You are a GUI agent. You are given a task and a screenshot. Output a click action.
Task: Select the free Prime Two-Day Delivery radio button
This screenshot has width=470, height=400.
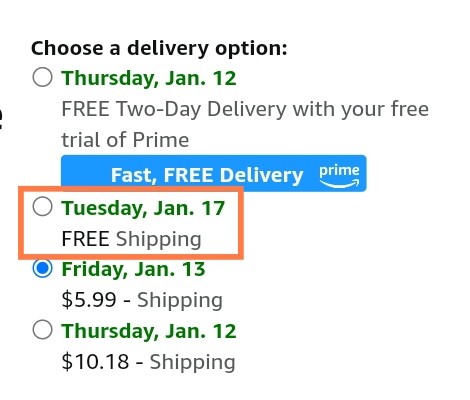tap(42, 77)
